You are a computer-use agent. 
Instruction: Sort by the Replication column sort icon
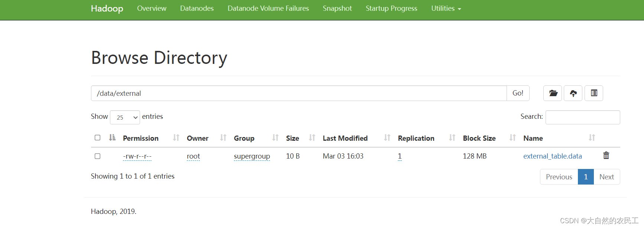point(452,138)
